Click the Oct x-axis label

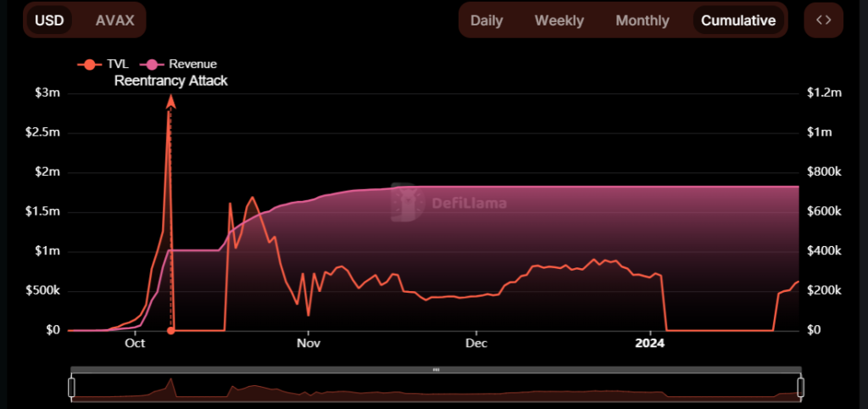click(135, 343)
